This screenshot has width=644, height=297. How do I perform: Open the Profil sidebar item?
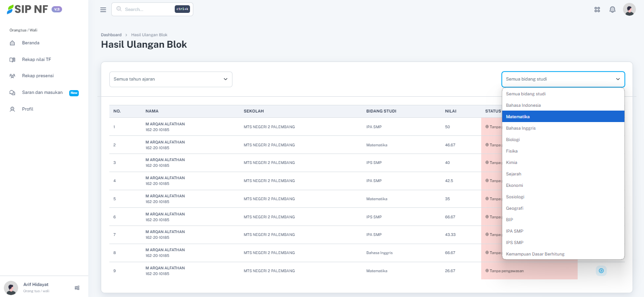pos(28,109)
